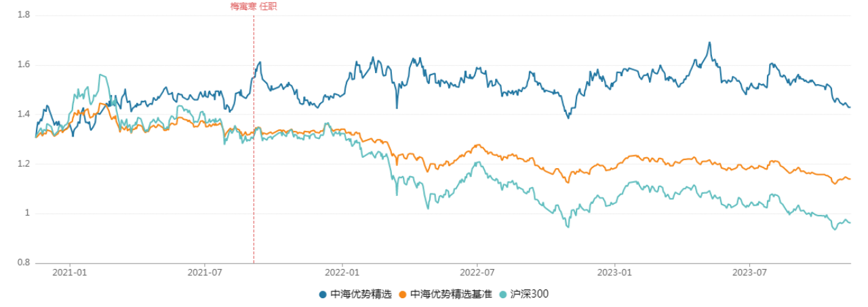The height and width of the screenshot is (307, 868).
Task: Click the 0.8 y-axis value
Action: click(x=22, y=263)
